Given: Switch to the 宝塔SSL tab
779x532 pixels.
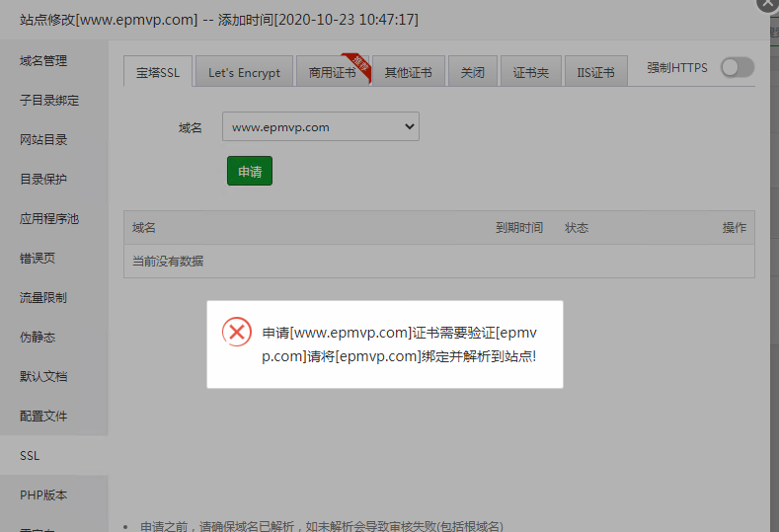Looking at the screenshot, I should click(x=158, y=71).
